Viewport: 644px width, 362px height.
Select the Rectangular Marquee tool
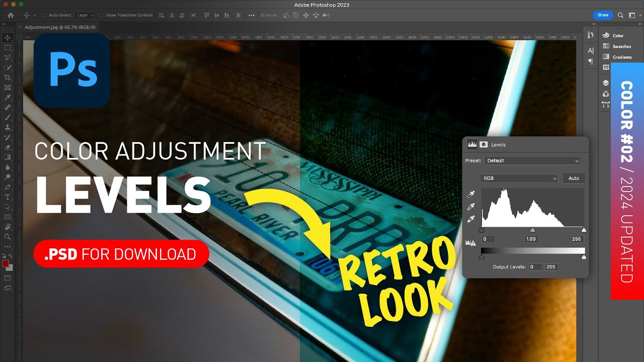point(8,48)
